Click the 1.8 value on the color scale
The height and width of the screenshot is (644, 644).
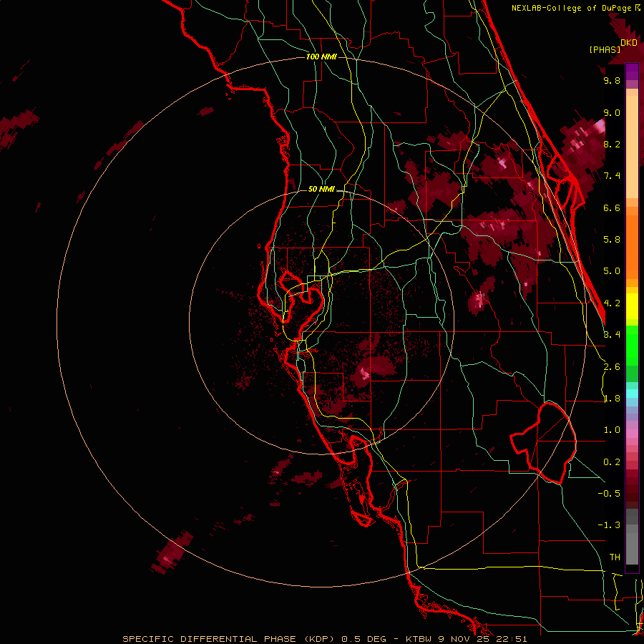pyautogui.click(x=612, y=399)
